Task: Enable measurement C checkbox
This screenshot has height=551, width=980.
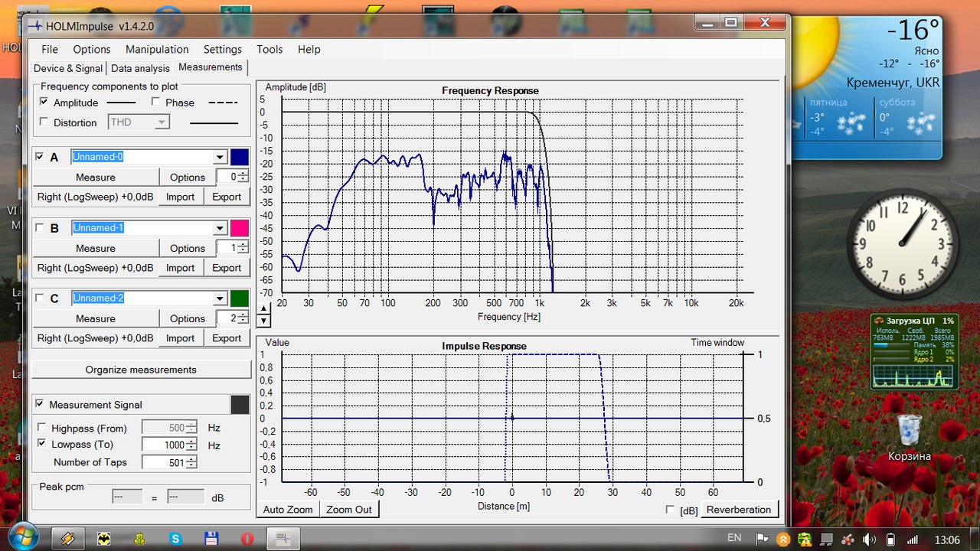Action: tap(40, 298)
